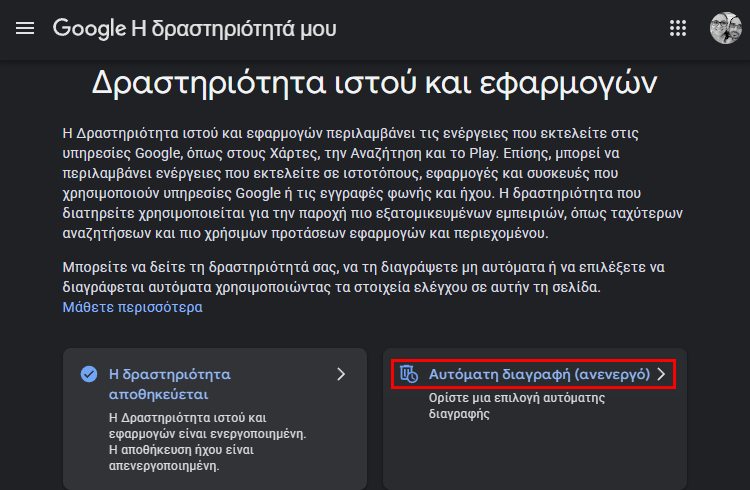
Task: Click heading Δραστηριότητα ιστού και εφαρμογών
Action: coord(375,83)
